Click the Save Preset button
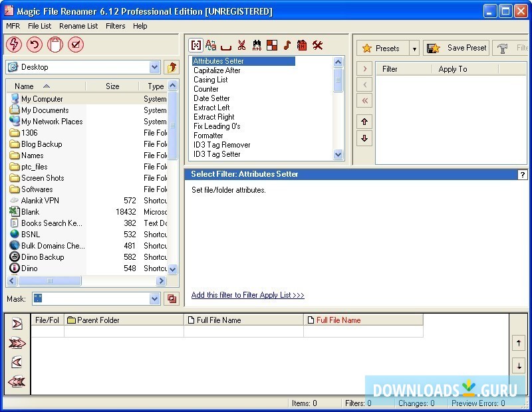Image resolution: width=532 pixels, height=412 pixels. point(457,48)
